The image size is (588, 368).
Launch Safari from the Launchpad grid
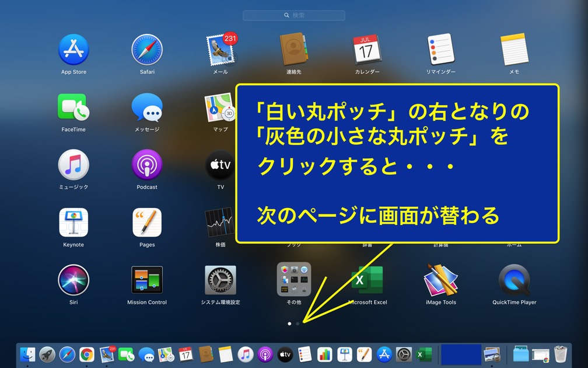click(x=147, y=50)
